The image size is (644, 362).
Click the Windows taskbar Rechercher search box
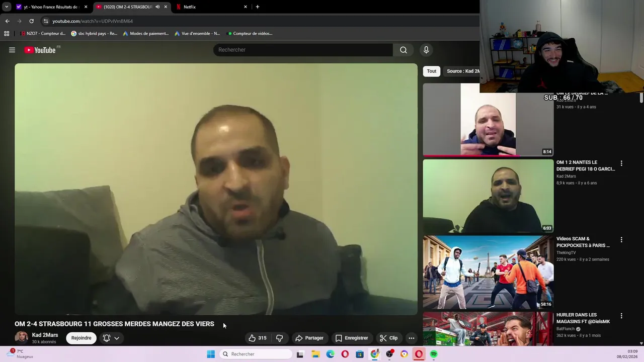[257, 354]
